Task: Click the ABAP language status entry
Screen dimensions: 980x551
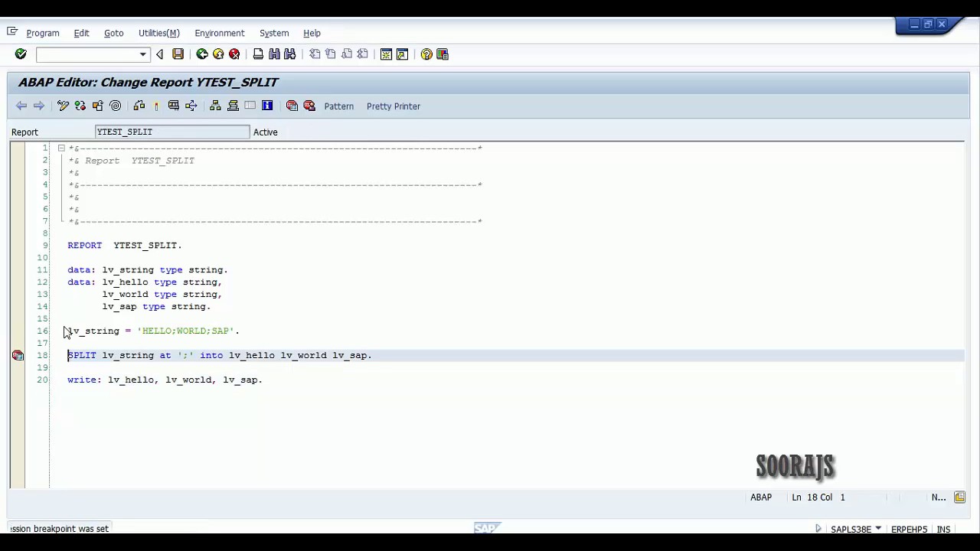Action: (x=761, y=497)
